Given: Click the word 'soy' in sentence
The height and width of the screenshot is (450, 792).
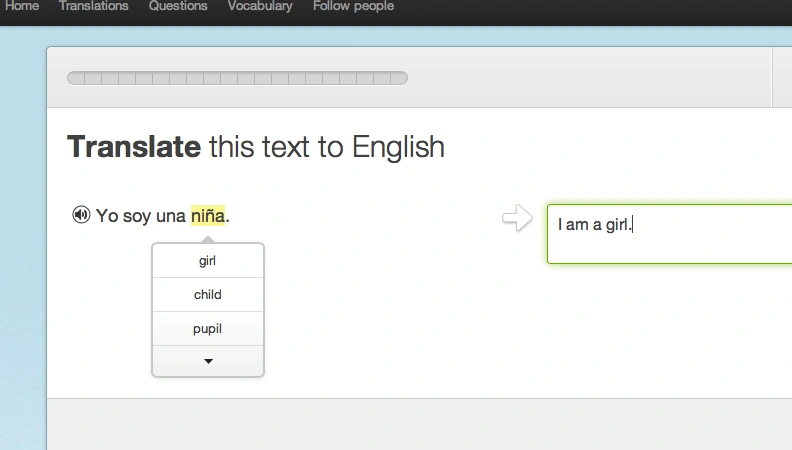Looking at the screenshot, I should coord(137,216).
